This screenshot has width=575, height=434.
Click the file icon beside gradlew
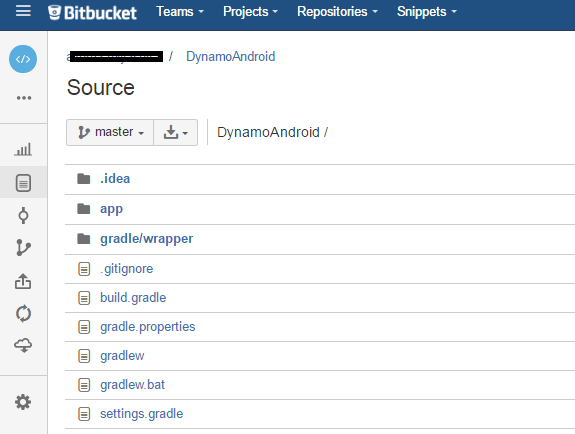[x=84, y=356]
